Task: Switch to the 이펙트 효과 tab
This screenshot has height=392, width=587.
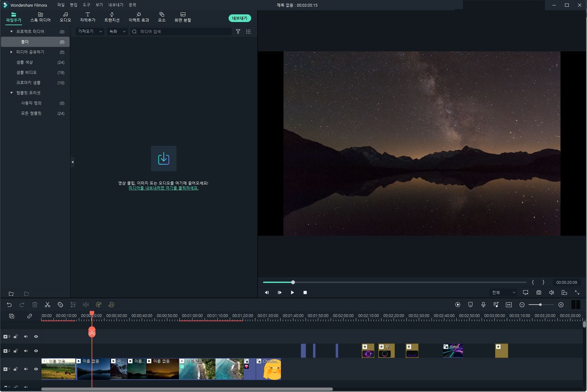Action: [139, 17]
